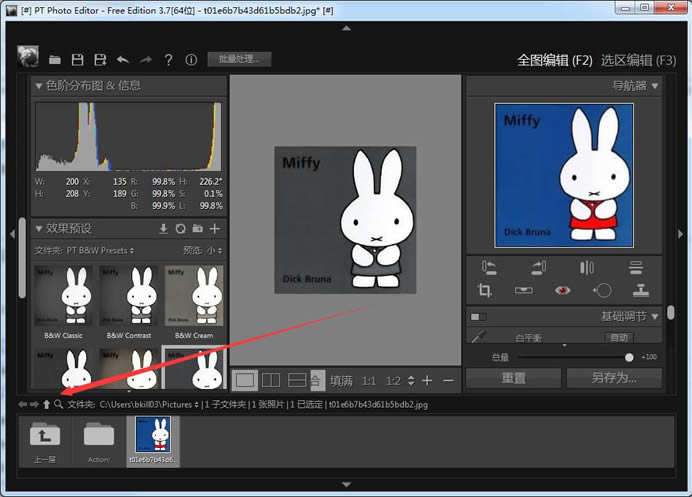The height and width of the screenshot is (497, 692).
Task: Click the magnifier search icon above filmstrip
Action: coord(59,404)
